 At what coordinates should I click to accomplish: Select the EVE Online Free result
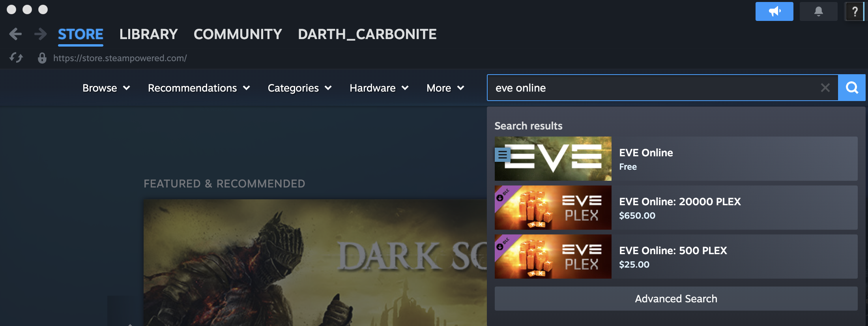(676, 159)
